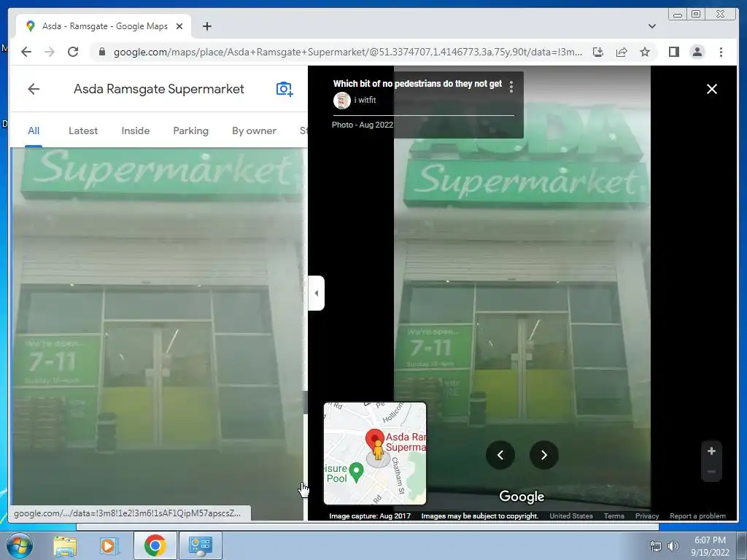
Task: Collapse the side panel arrow
Action: [x=317, y=293]
